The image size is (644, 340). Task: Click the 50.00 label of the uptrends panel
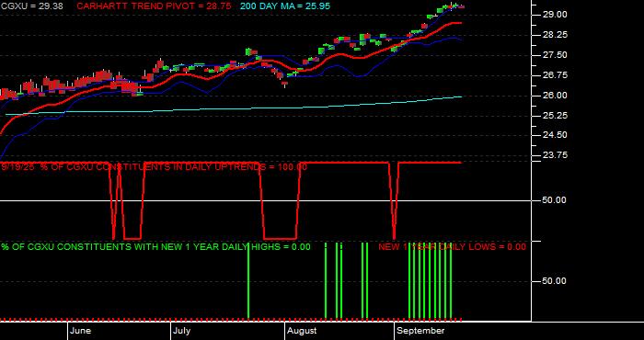coord(555,200)
